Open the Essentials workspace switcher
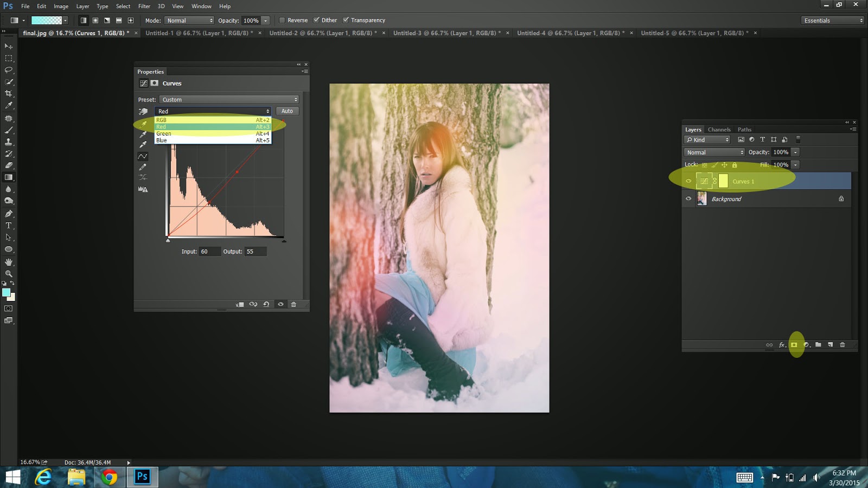This screenshot has height=488, width=868. point(833,21)
